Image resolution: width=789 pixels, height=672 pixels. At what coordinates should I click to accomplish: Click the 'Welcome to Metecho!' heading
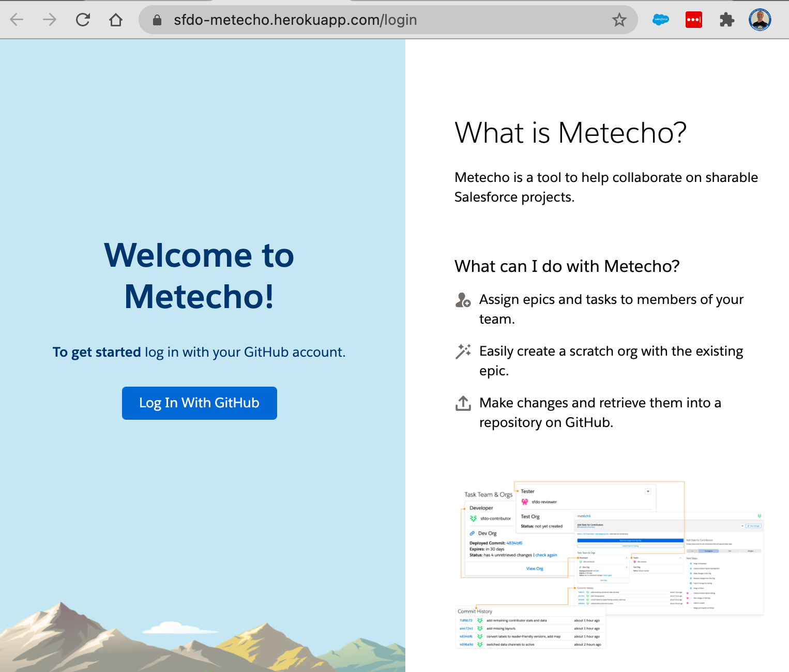point(199,276)
